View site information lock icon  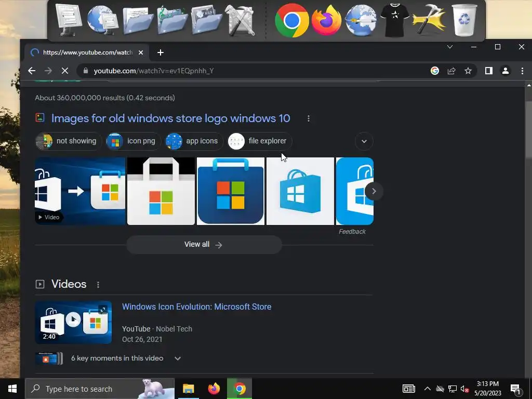click(86, 71)
